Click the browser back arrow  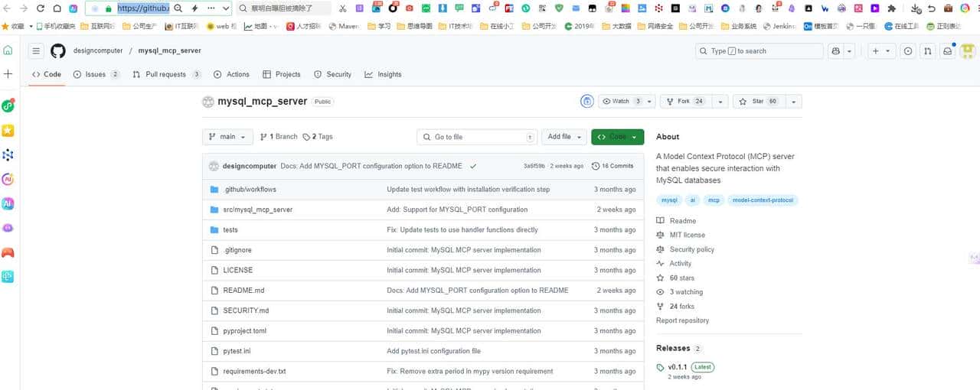7,8
